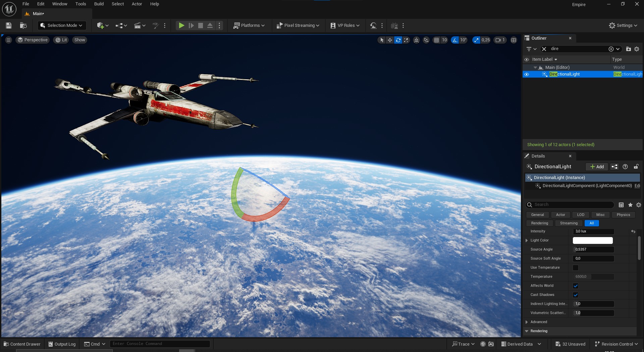
Task: Cycle the transform gizmo coordinate system icon
Action: [x=416, y=40]
